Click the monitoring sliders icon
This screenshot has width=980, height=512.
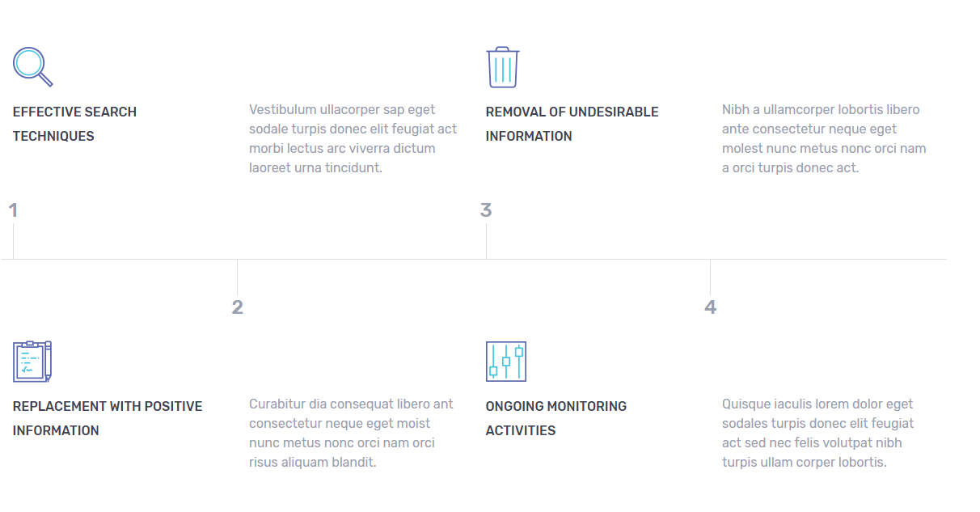pyautogui.click(x=506, y=361)
